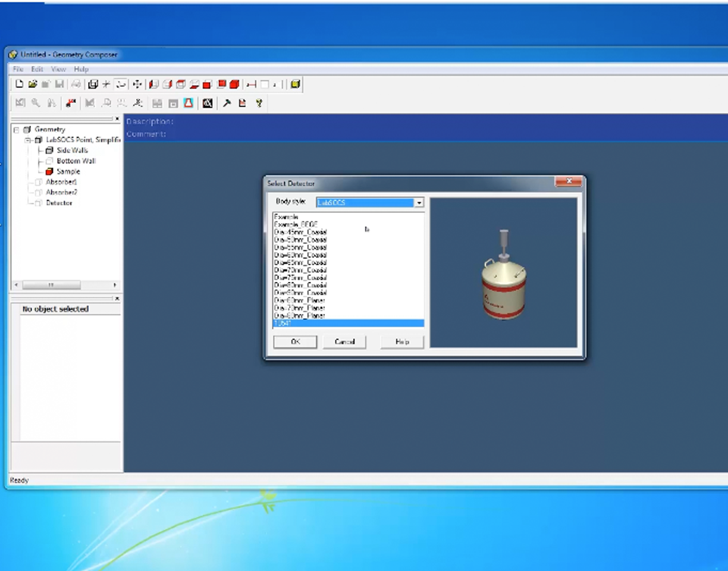Click the red dimension line toolbar icon
Image resolution: width=728 pixels, height=571 pixels.
pos(252,84)
